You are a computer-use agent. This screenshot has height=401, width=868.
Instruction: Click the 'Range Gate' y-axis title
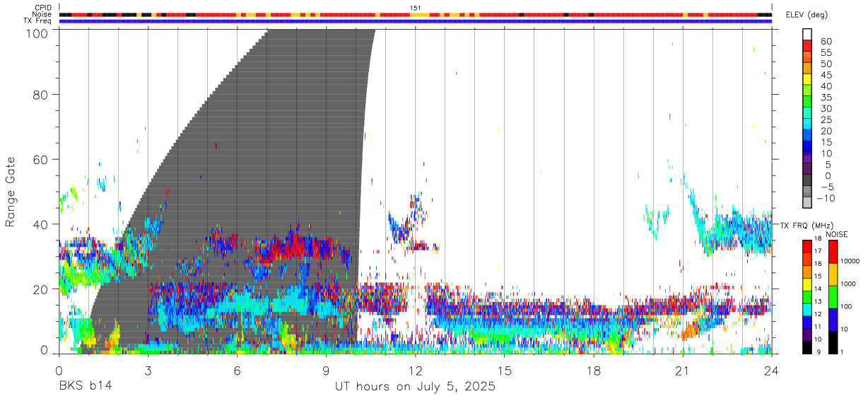pyautogui.click(x=11, y=192)
